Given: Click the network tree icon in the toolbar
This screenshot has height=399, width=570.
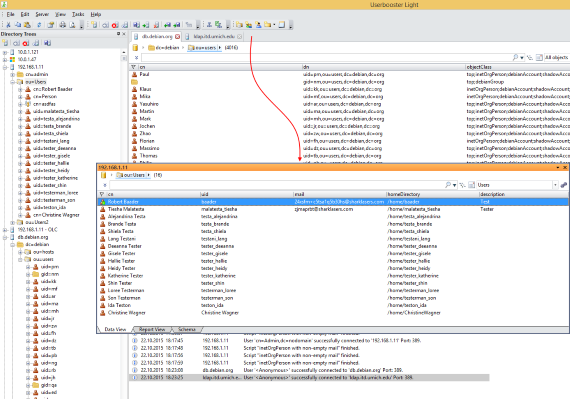Looking at the screenshot, I should (209, 25).
